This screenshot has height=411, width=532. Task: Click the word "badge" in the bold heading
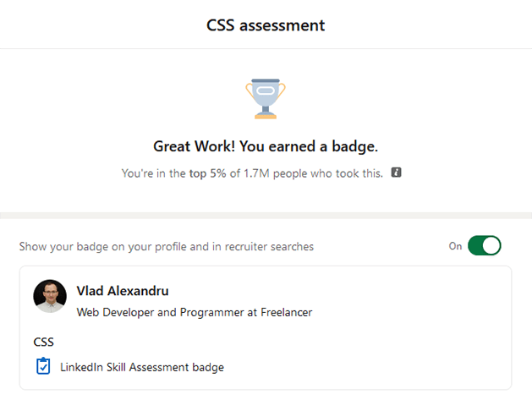[354, 147]
